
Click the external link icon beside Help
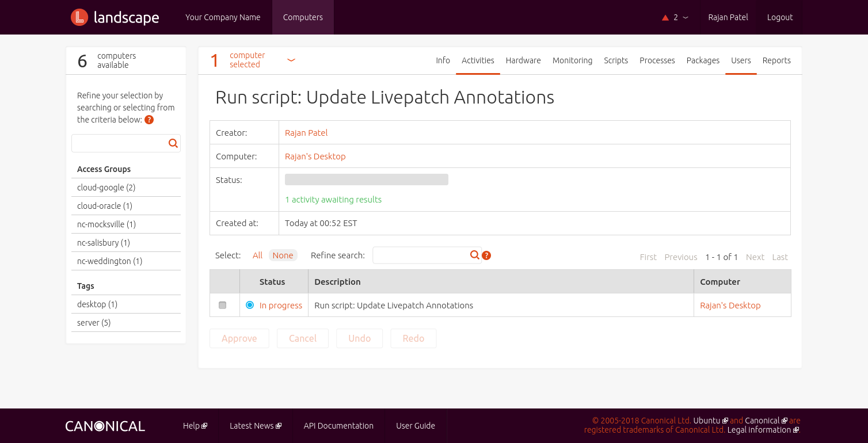click(204, 426)
